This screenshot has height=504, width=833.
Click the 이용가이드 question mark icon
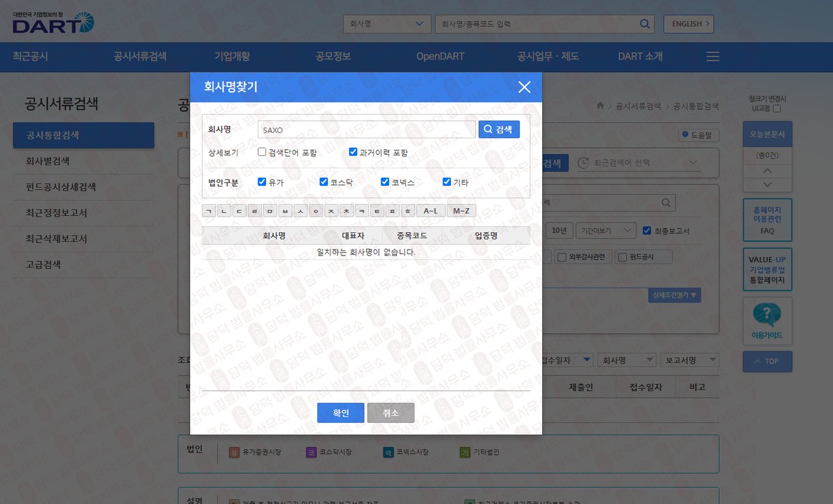tap(767, 315)
